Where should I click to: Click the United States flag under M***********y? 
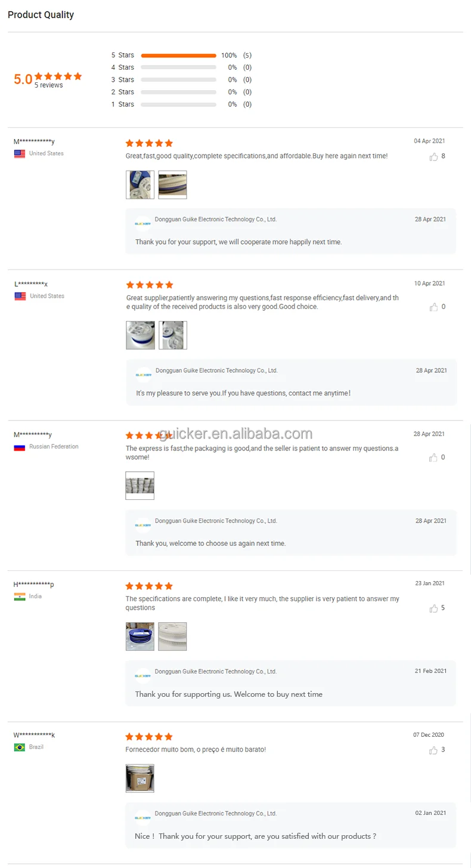[x=20, y=154]
